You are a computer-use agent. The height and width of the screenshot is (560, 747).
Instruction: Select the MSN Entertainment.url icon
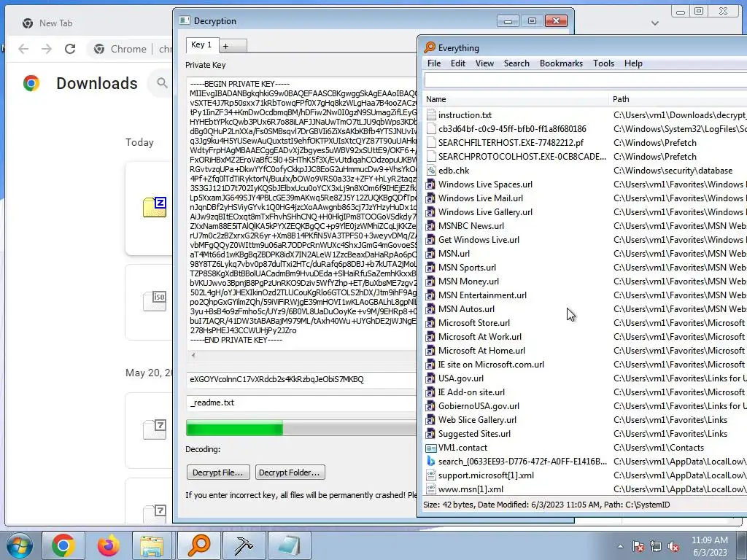point(430,295)
